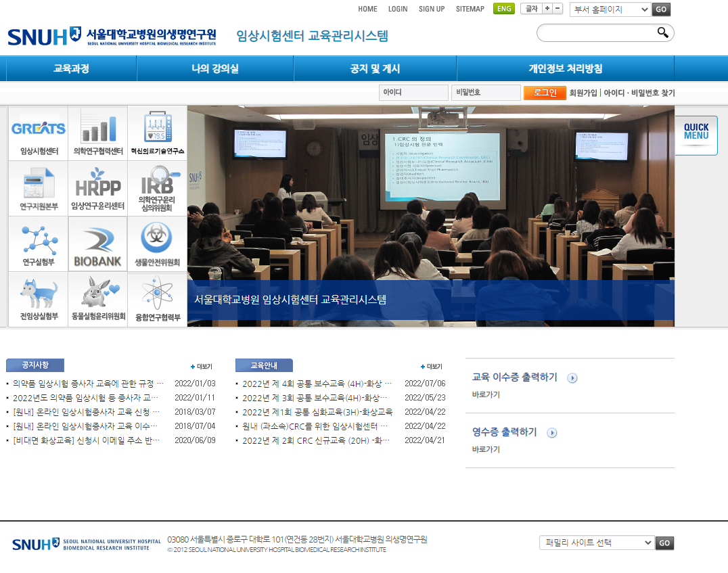The height and width of the screenshot is (573, 728).
Task: Select the 공지사항 tab
Action: click(35, 365)
